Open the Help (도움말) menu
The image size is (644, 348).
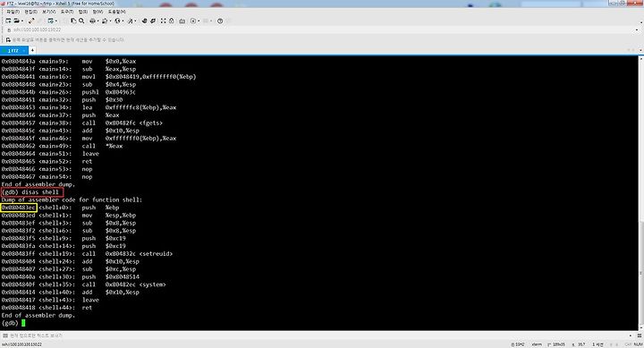click(x=117, y=12)
